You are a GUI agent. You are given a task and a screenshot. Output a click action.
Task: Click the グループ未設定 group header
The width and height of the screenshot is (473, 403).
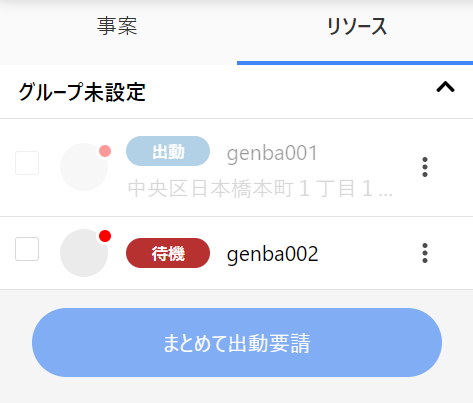[236, 92]
